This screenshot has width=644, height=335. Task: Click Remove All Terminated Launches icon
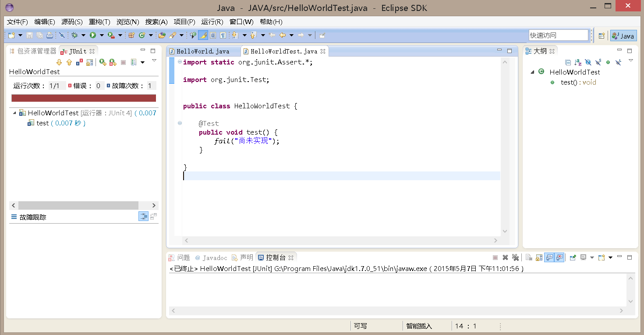[515, 257]
